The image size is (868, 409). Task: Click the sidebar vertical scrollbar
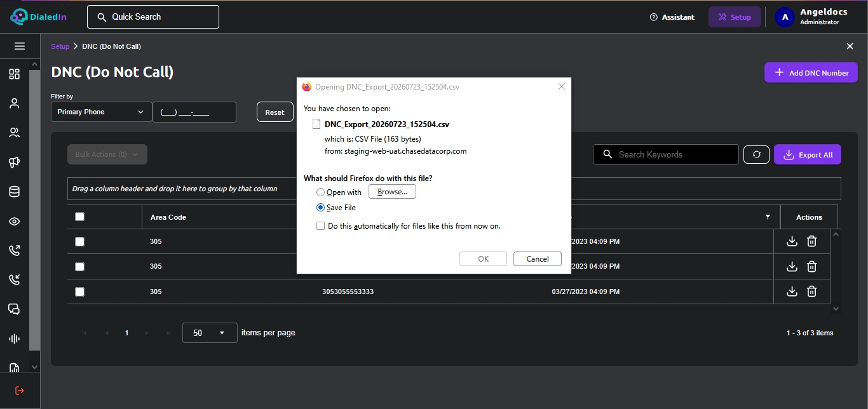(x=34, y=210)
